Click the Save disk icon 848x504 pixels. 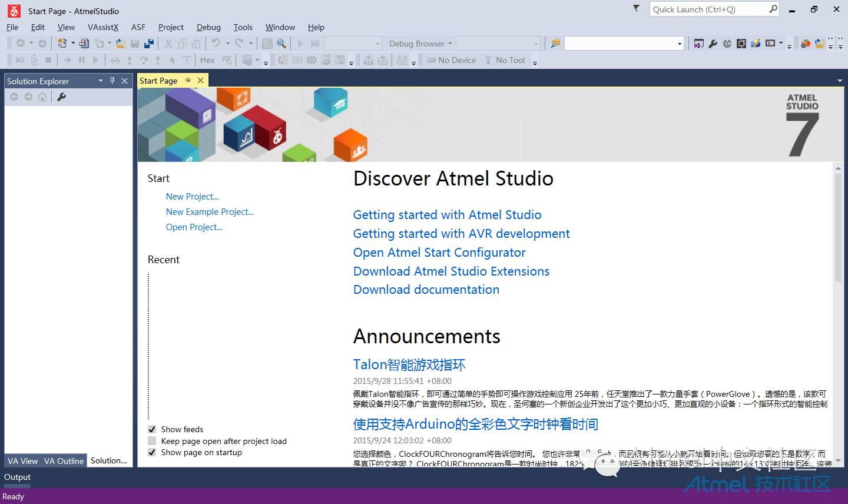point(135,43)
